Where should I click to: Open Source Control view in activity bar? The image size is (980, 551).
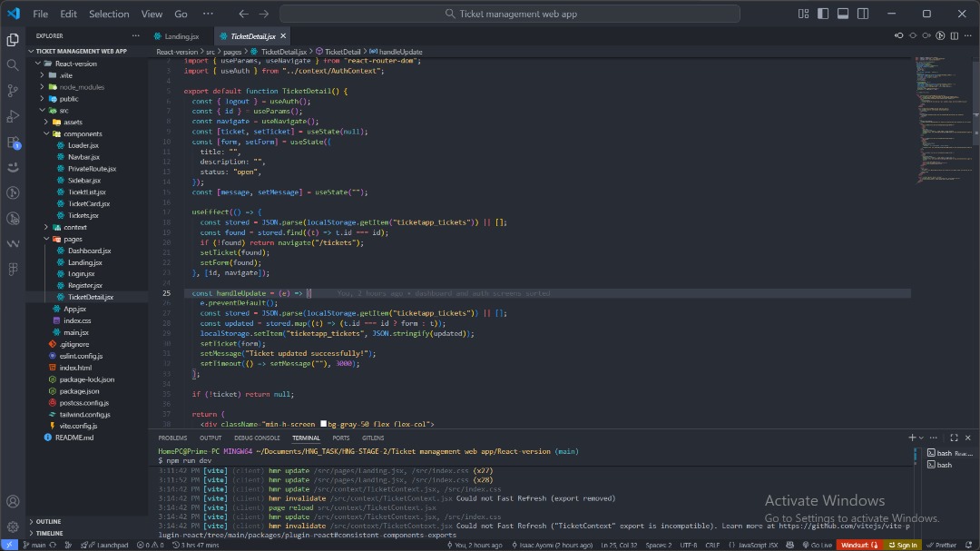[x=13, y=91]
